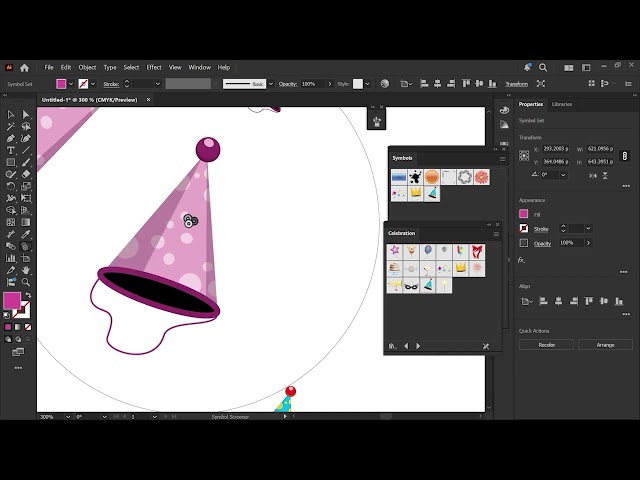Viewport: 640px width, 480px height.
Task: Choose the Magic Wand tool
Action: (x=11, y=127)
